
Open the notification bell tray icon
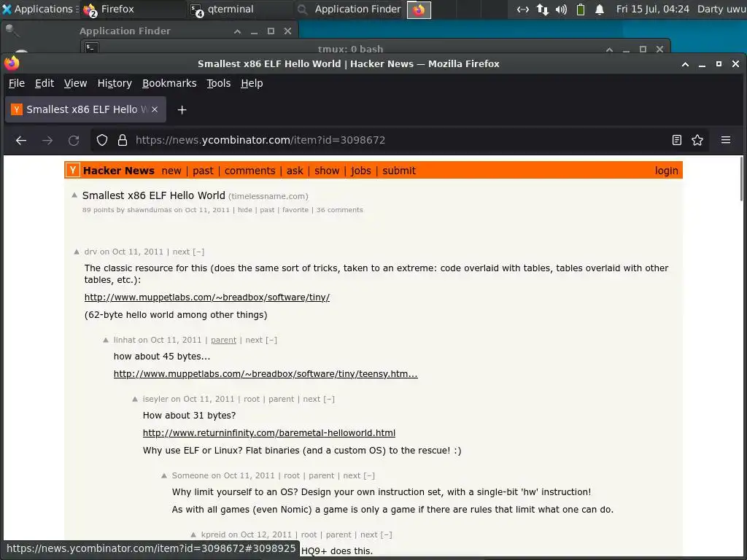pyautogui.click(x=600, y=9)
